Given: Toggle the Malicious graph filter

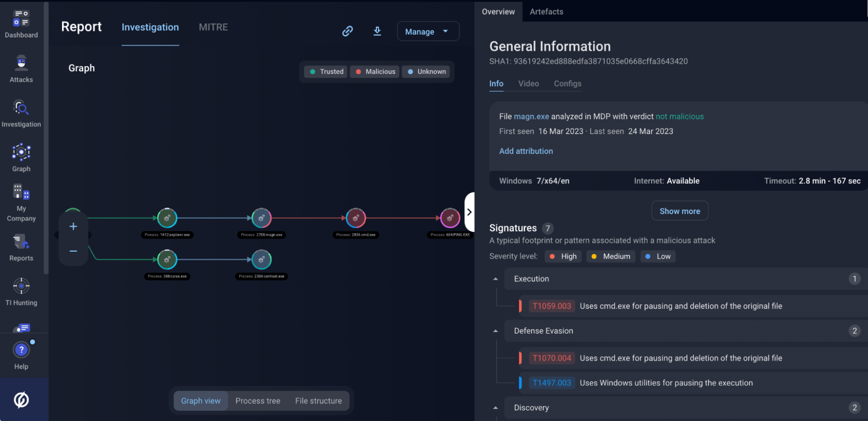Looking at the screenshot, I should 375,72.
